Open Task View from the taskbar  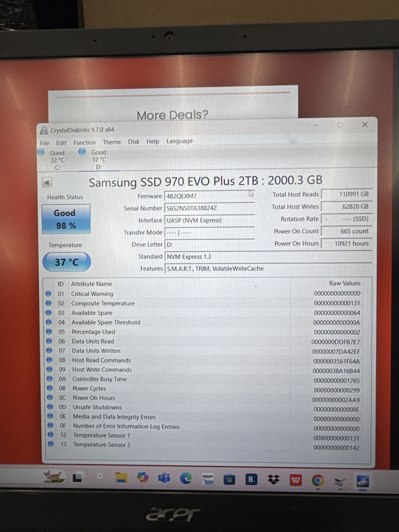tap(77, 478)
